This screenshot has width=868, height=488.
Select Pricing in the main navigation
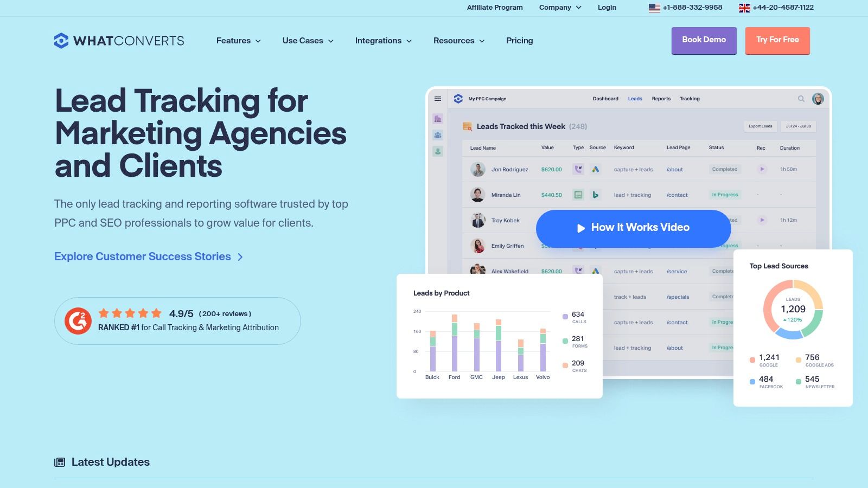click(x=519, y=41)
